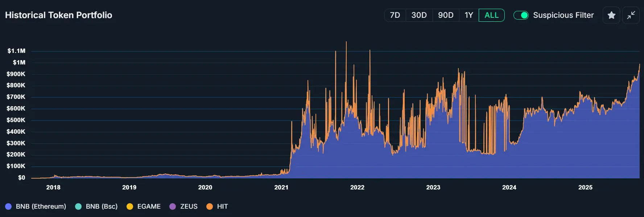
Task: Select the ALL time range
Action: tap(491, 15)
